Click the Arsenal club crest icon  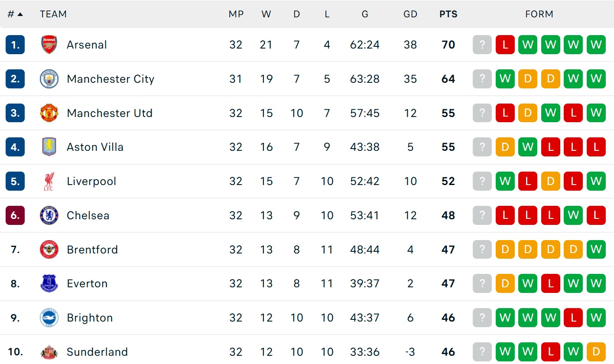pos(49,45)
